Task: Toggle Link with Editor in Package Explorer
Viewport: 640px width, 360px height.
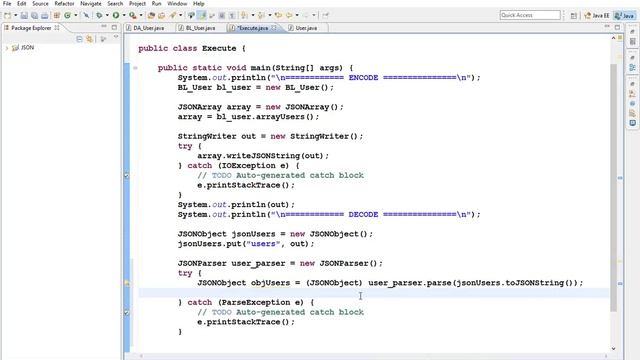Action: click(89, 39)
